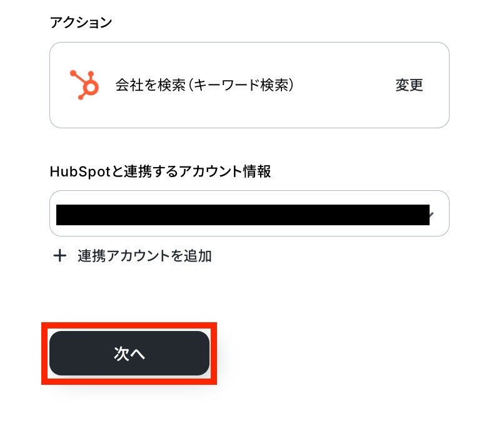Open the HubSpot linked account dropdown
The width and height of the screenshot is (504, 428).
249,213
